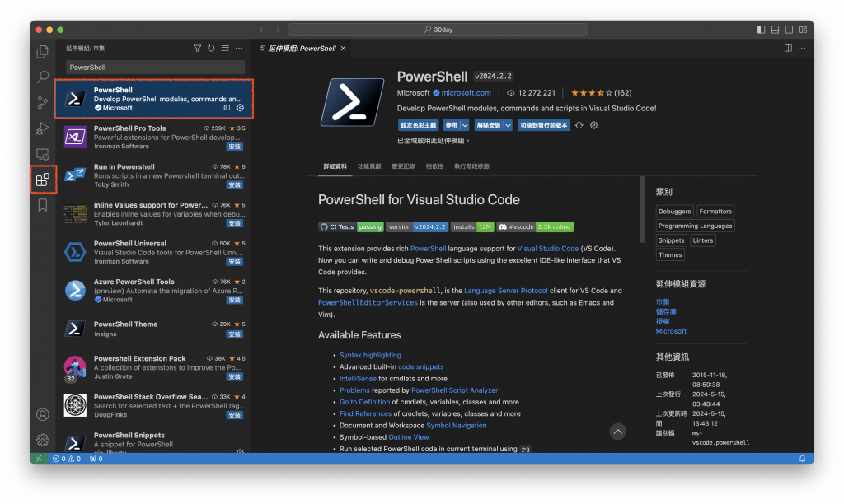The height and width of the screenshot is (504, 844).
Task: Switch to the 相依性 tab
Action: (434, 166)
